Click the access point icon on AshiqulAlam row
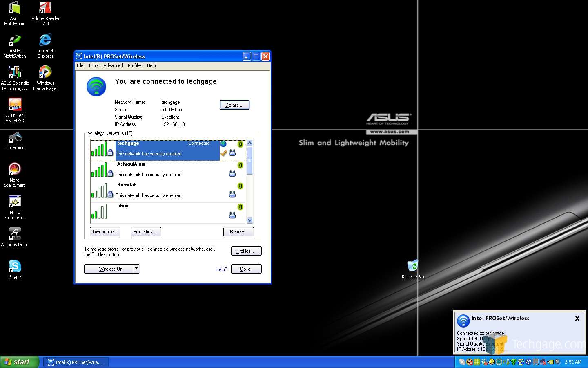The height and width of the screenshot is (368, 588). (x=232, y=173)
